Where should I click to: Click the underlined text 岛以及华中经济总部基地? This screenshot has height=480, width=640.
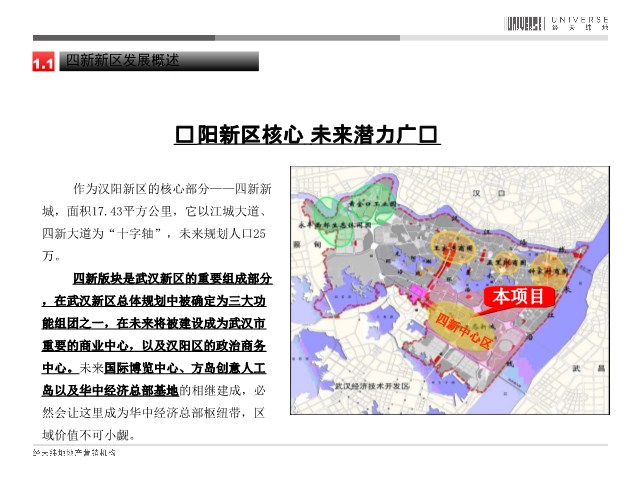pos(110,391)
